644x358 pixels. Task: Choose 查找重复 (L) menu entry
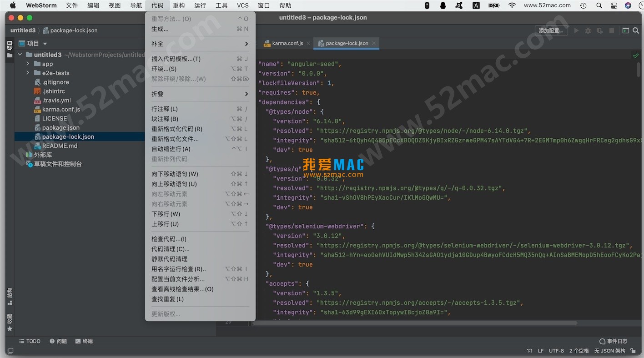(200, 299)
